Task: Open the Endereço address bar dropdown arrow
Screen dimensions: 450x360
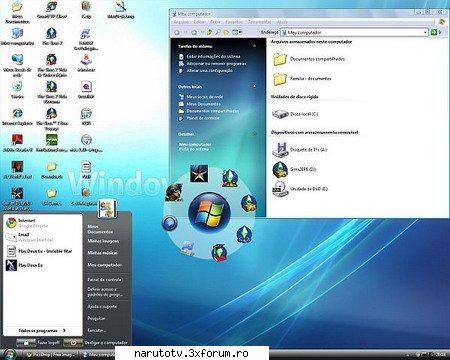Action: coord(425,32)
